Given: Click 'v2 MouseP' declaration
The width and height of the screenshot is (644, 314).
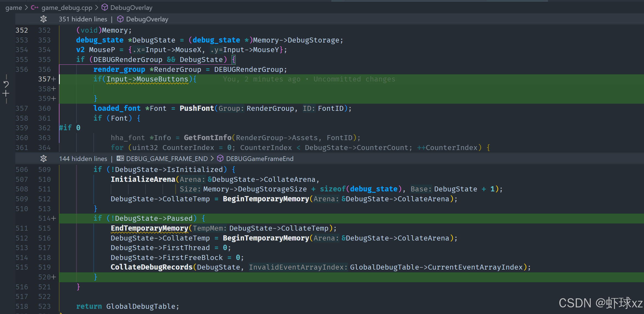Looking at the screenshot, I should click(96, 50).
